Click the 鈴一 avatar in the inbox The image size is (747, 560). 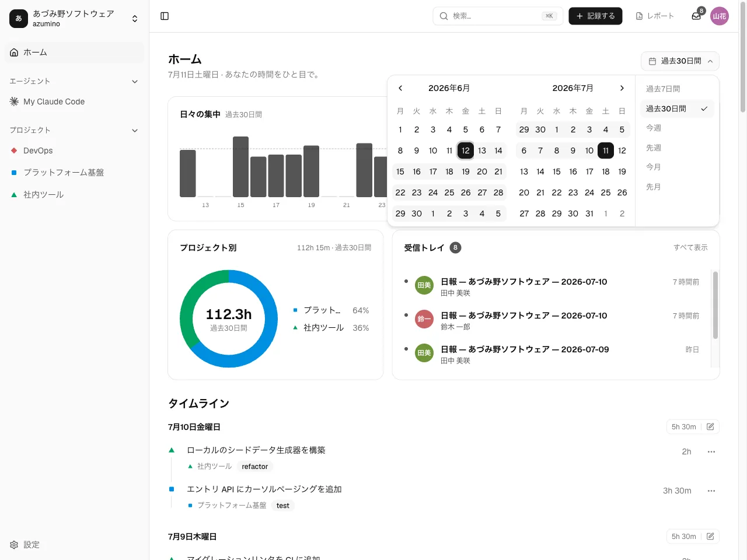pyautogui.click(x=424, y=319)
